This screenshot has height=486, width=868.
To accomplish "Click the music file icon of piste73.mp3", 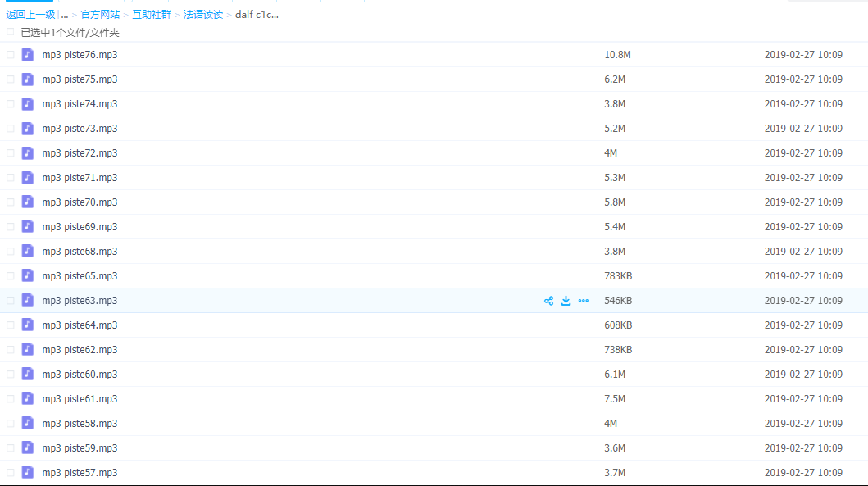I will [28, 129].
